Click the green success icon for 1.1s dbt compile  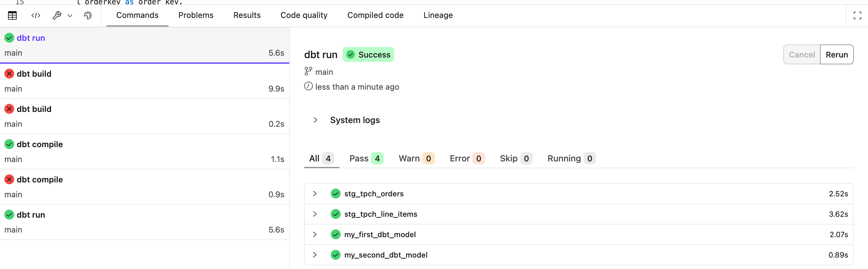pos(9,144)
